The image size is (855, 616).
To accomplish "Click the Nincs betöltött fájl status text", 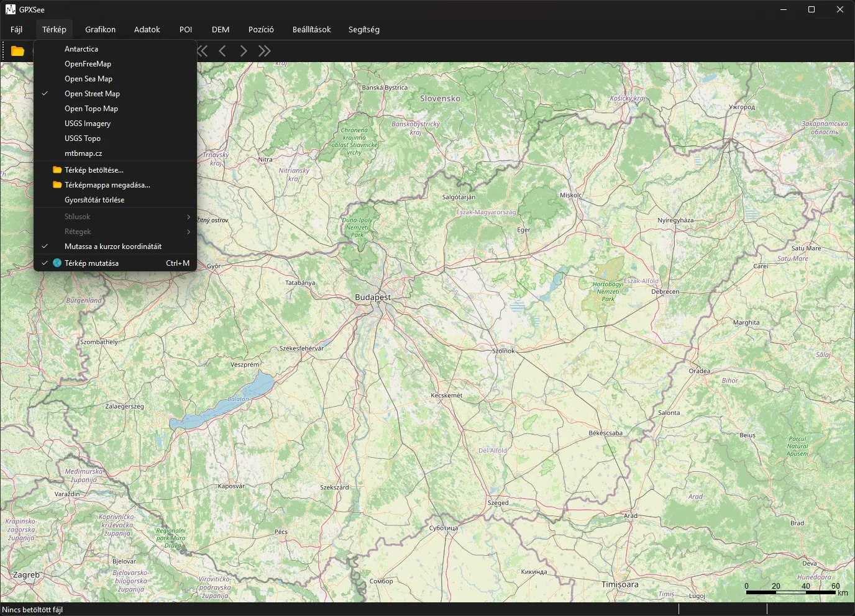I will click(33, 609).
